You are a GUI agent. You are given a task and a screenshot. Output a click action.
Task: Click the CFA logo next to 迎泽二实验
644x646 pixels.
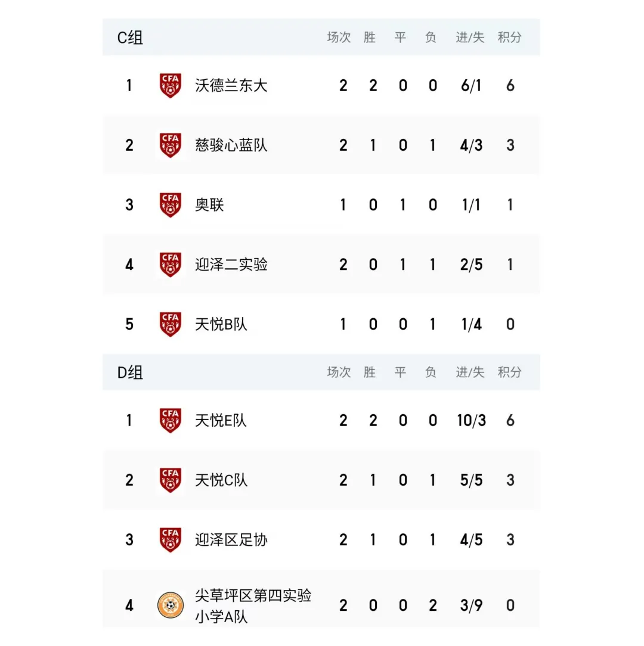click(171, 265)
